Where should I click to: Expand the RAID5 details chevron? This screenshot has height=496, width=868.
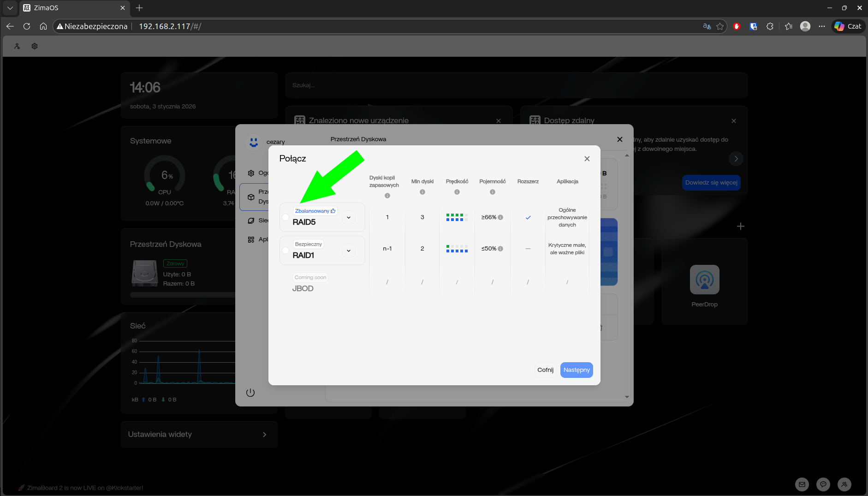click(x=349, y=217)
